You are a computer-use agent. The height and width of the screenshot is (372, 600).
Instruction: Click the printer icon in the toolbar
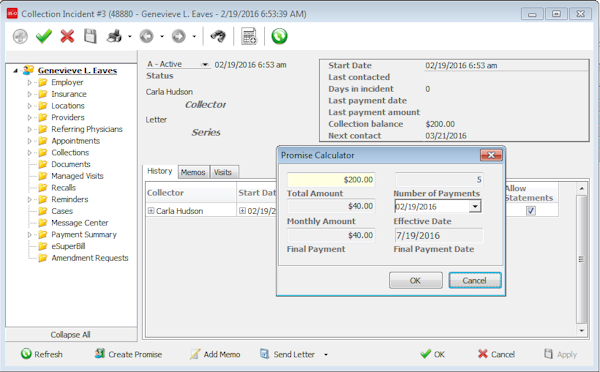point(114,36)
